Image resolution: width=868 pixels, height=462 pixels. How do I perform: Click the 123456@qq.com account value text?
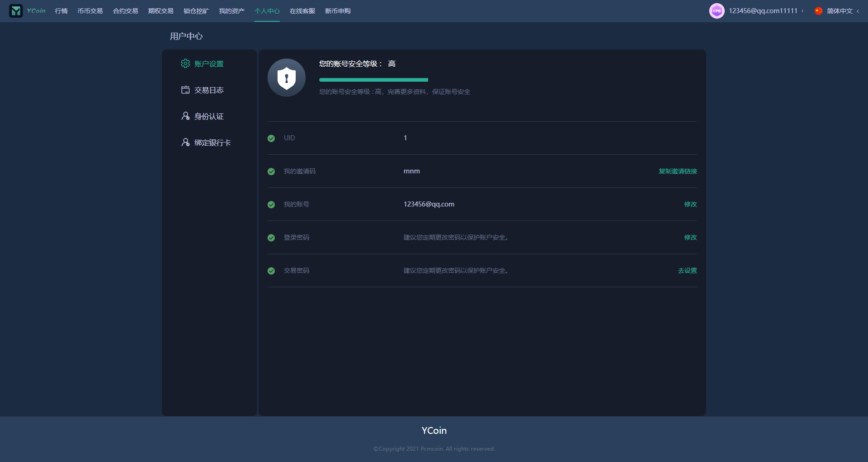tap(429, 204)
